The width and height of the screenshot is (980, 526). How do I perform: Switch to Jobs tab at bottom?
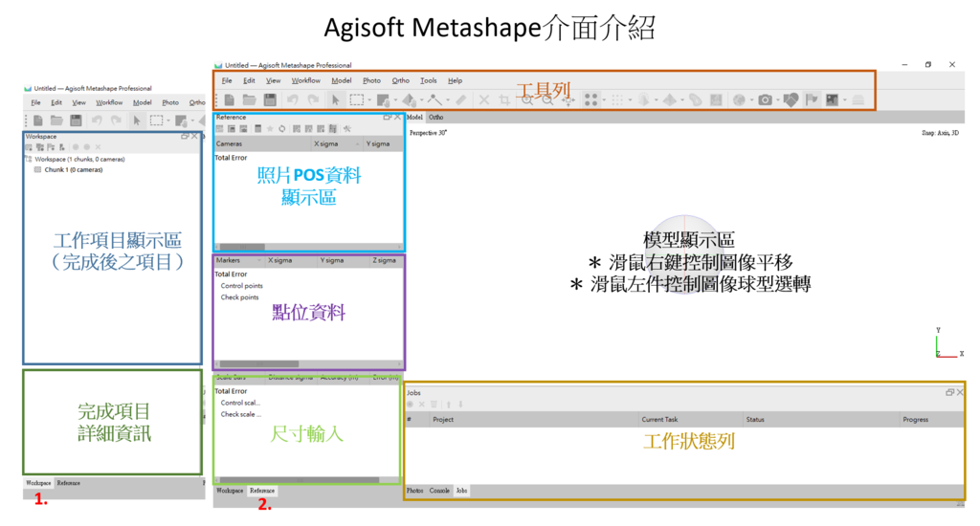[x=462, y=491]
